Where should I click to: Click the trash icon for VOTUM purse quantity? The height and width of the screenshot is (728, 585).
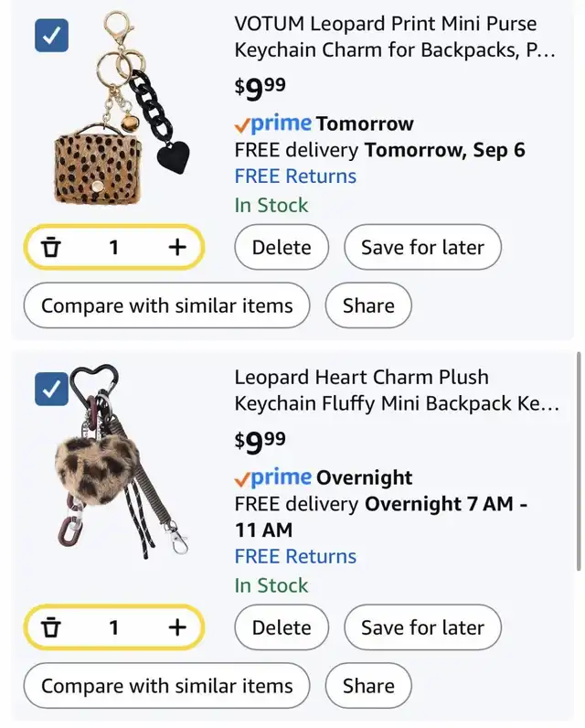tap(52, 247)
